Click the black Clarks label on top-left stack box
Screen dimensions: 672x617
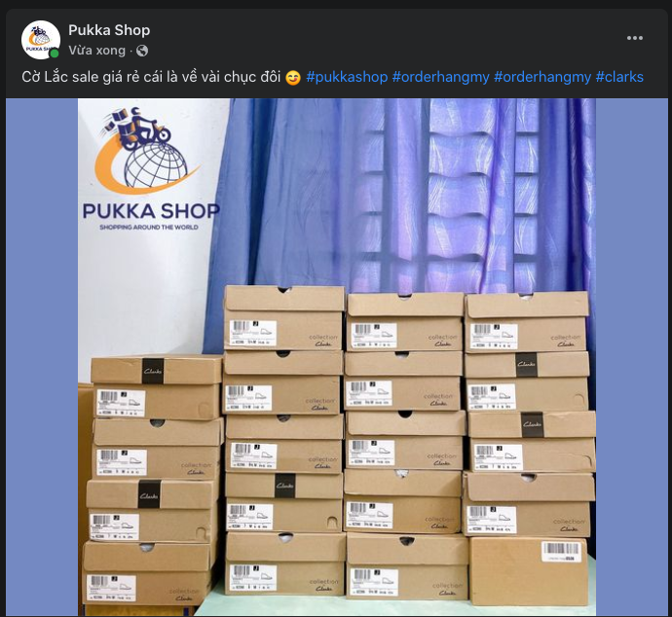click(x=153, y=371)
